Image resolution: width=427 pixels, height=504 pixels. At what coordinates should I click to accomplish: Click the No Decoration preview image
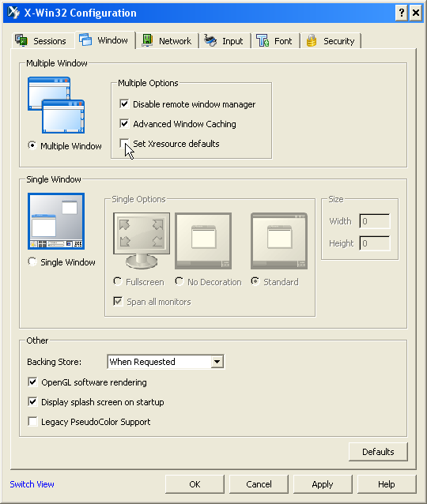tap(203, 240)
